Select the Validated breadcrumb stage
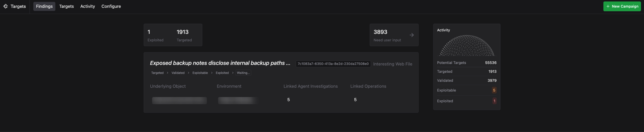This screenshot has height=132, width=644. pos(178,73)
